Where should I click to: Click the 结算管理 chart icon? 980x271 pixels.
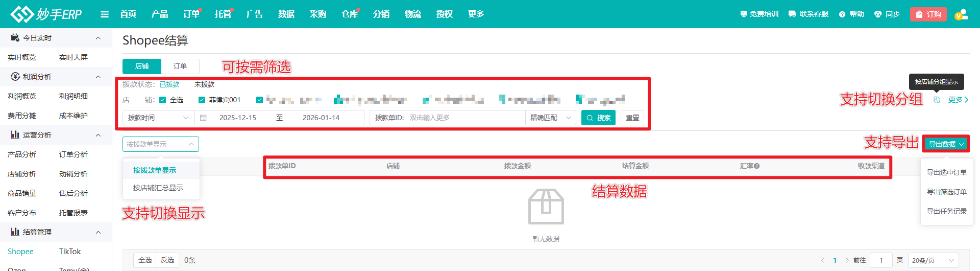coord(15,232)
